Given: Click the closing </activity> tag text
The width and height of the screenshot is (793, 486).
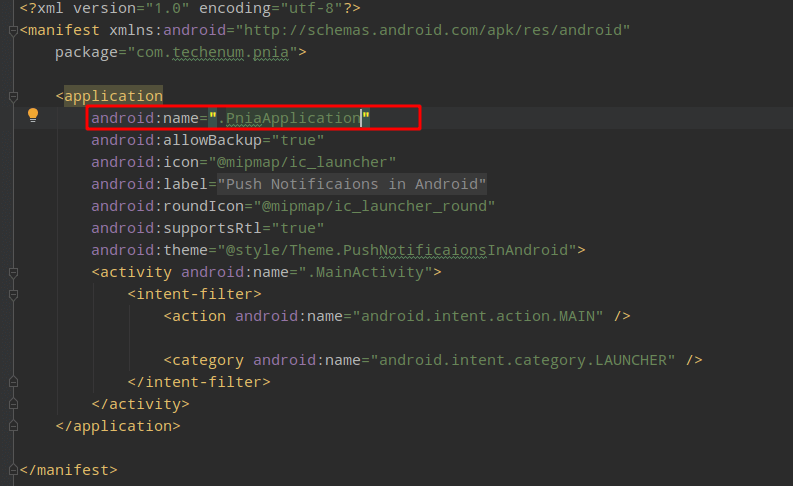Looking at the screenshot, I should pyautogui.click(x=141, y=404).
